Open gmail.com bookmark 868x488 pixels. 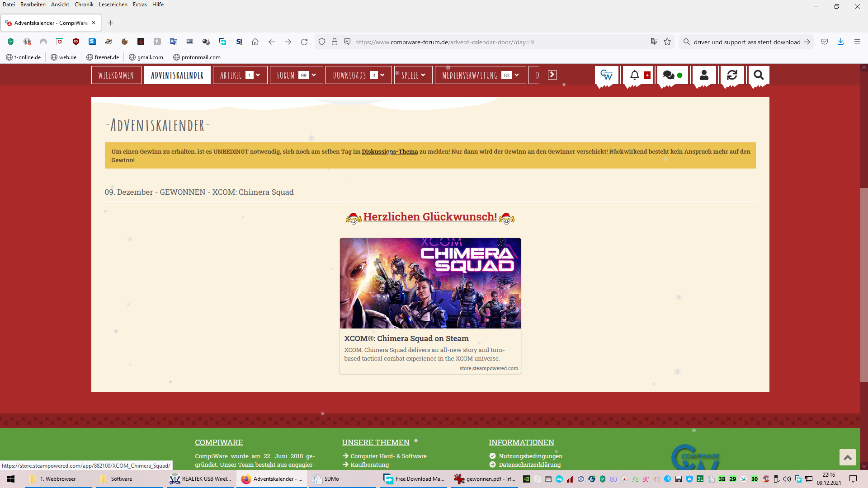coord(146,57)
